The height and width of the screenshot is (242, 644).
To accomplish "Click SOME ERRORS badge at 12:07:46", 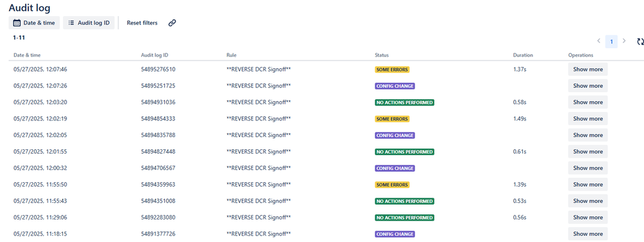I will click(x=392, y=70).
